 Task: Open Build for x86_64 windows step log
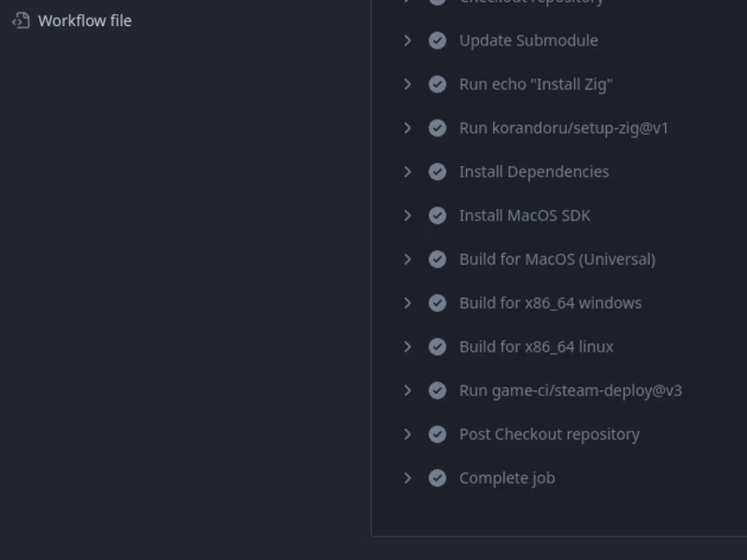click(550, 302)
